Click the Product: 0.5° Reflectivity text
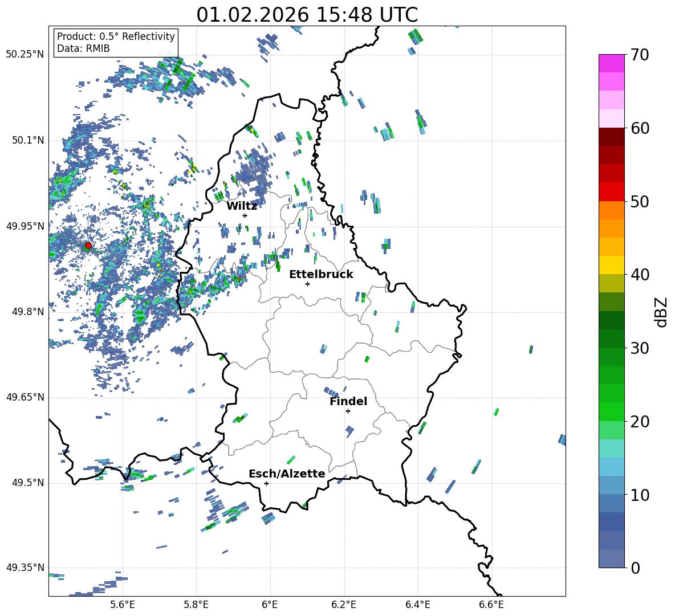Viewport: 675px width, 616px height. pos(116,36)
